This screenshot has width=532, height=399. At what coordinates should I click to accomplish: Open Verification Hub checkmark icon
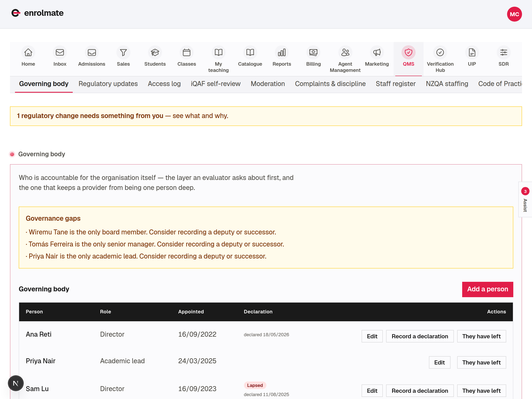tap(440, 52)
